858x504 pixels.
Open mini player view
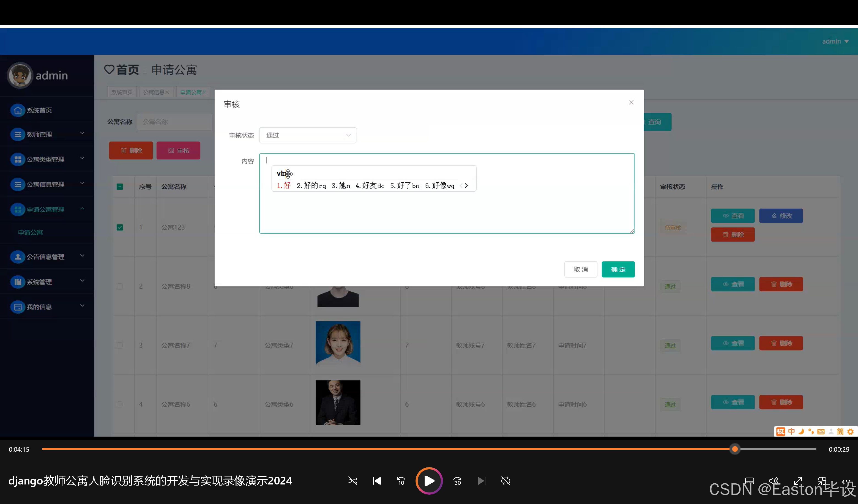coord(822,481)
